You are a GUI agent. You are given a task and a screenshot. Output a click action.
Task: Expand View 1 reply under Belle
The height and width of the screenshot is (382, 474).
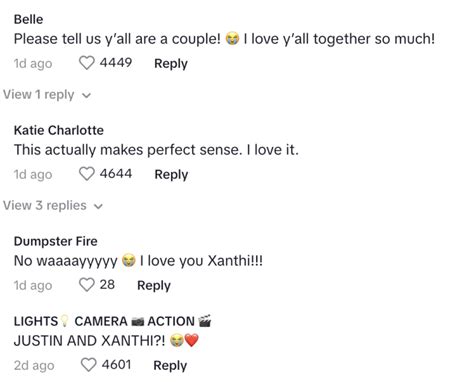47,95
